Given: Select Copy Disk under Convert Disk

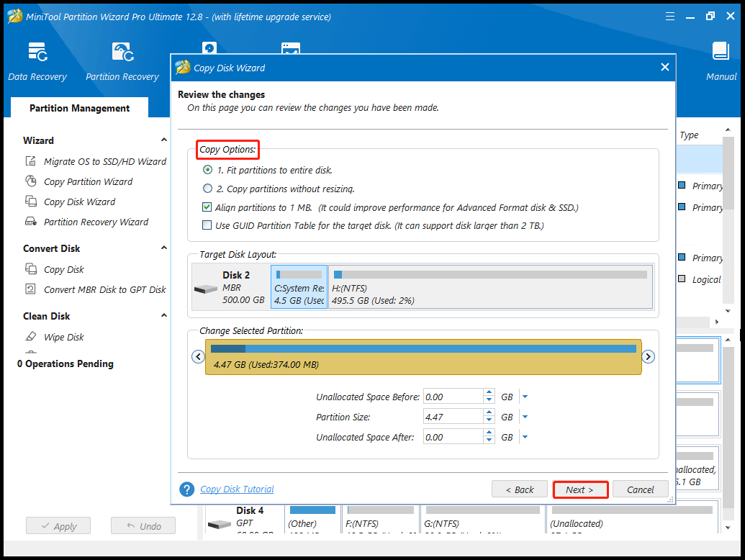Looking at the screenshot, I should pyautogui.click(x=55, y=269).
